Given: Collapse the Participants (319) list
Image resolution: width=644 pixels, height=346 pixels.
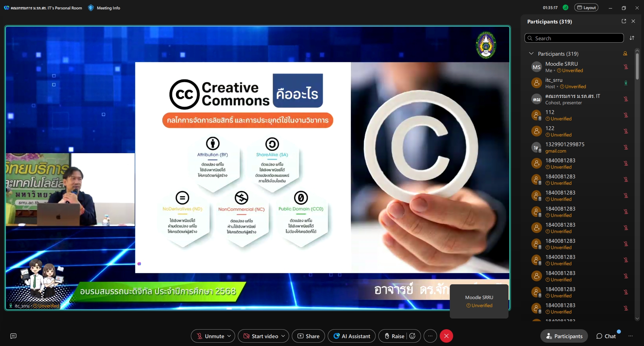Looking at the screenshot, I should [x=531, y=54].
